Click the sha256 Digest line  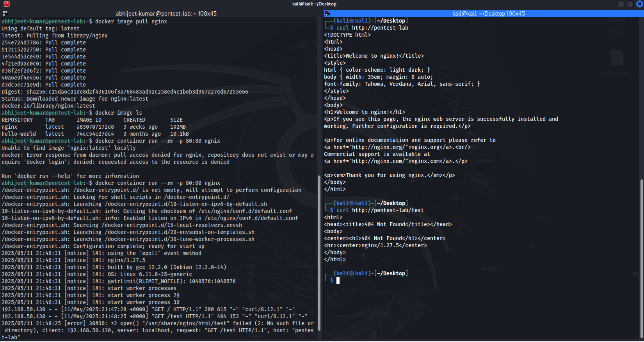pyautogui.click(x=125, y=92)
